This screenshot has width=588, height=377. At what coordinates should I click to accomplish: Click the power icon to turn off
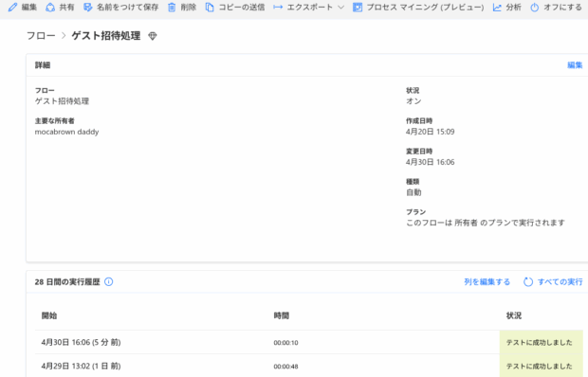point(534,8)
